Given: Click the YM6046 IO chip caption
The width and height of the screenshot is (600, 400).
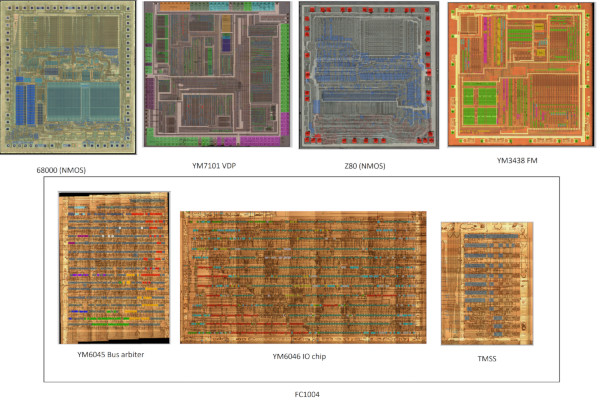Looking at the screenshot, I should click(299, 356).
